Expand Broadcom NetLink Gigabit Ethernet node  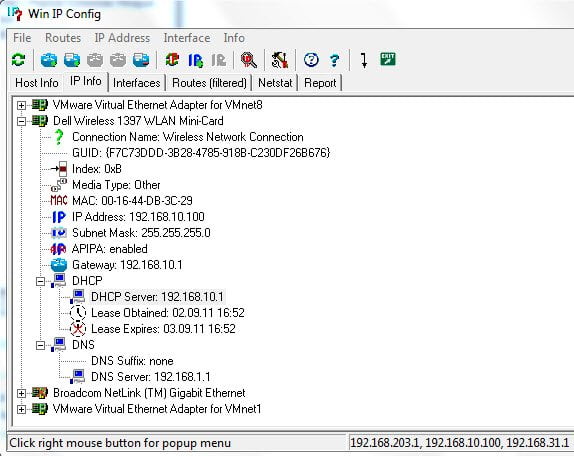pos(22,393)
